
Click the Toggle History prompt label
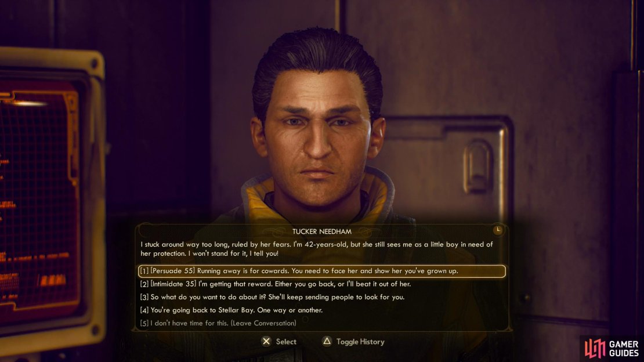click(x=360, y=342)
